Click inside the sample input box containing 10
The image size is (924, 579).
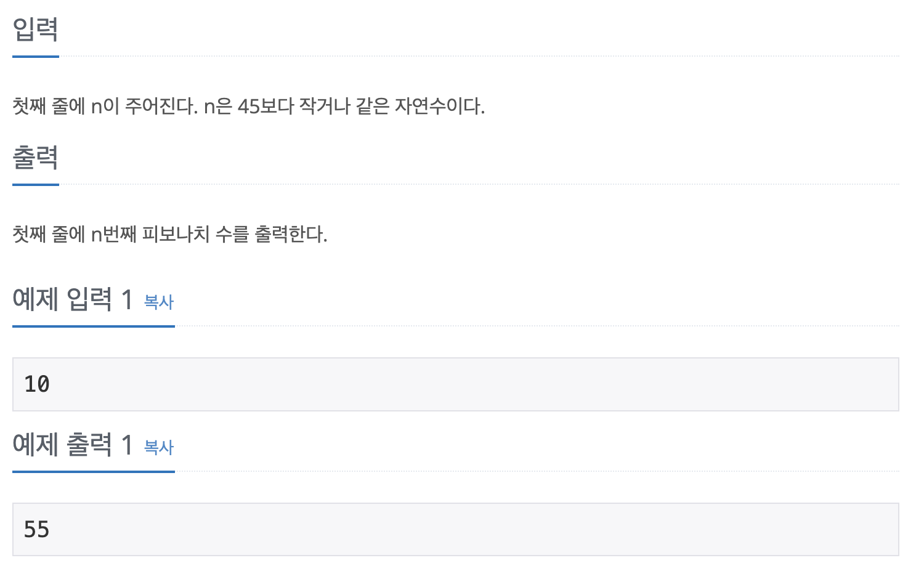(x=456, y=384)
